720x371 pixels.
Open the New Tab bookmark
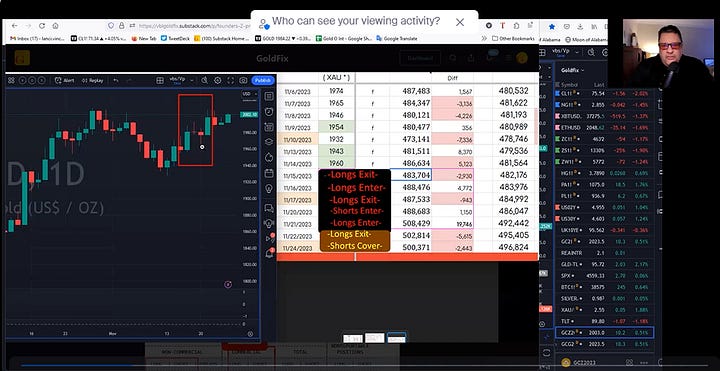tap(144, 39)
